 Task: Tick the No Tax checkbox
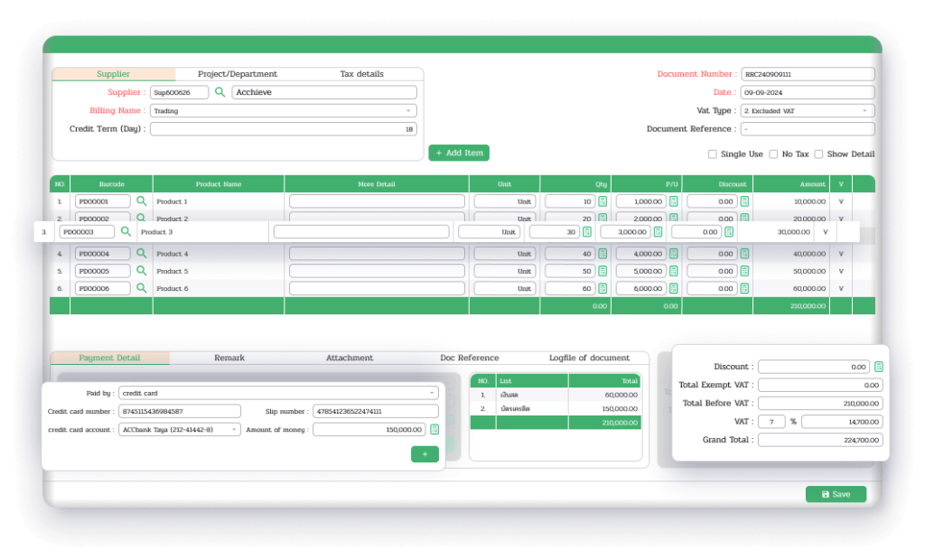pos(773,154)
